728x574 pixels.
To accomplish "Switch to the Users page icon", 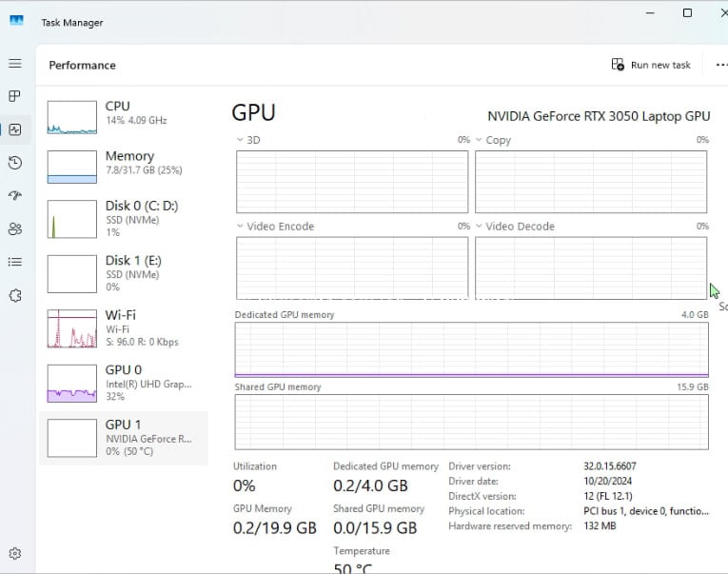I will click(x=15, y=228).
